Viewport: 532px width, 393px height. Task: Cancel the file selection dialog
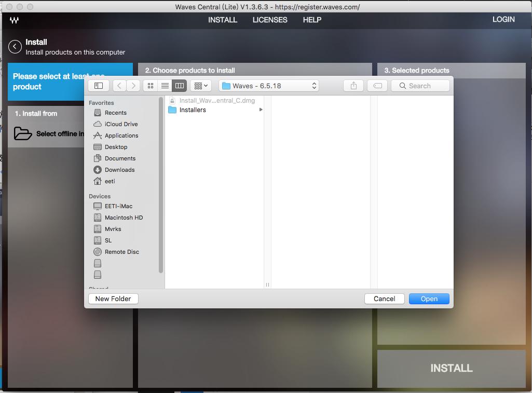click(384, 299)
